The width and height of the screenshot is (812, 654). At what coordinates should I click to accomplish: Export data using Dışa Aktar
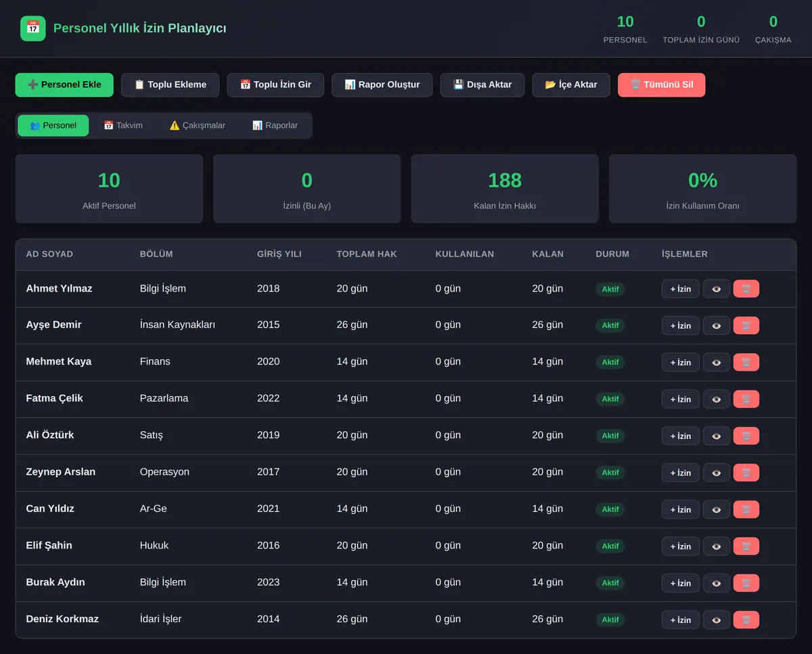pos(482,85)
